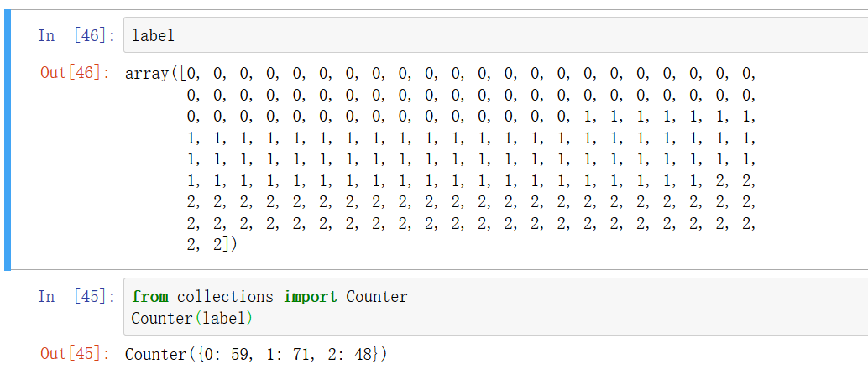Click the Out[45] prompt label
Screen dimensions: 868x385
click(74, 354)
